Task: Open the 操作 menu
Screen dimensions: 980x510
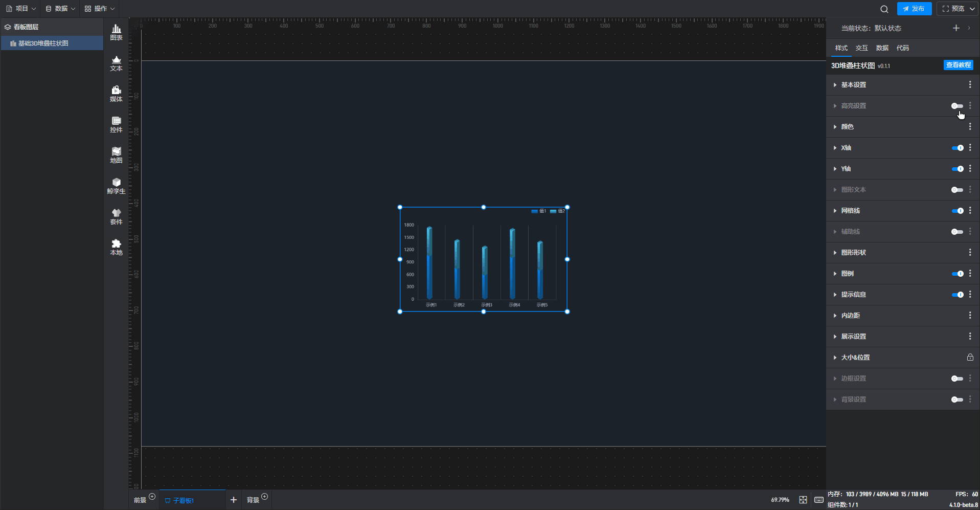Action: [x=100, y=9]
